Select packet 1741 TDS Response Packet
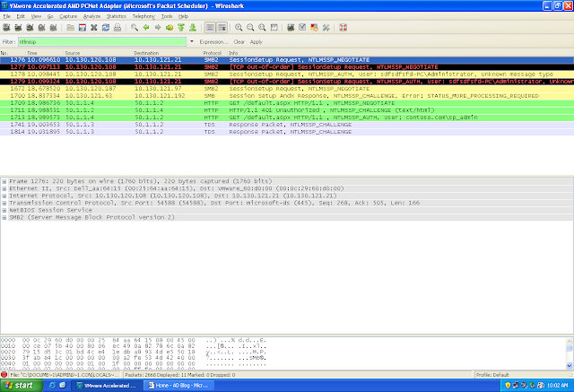 287,125
